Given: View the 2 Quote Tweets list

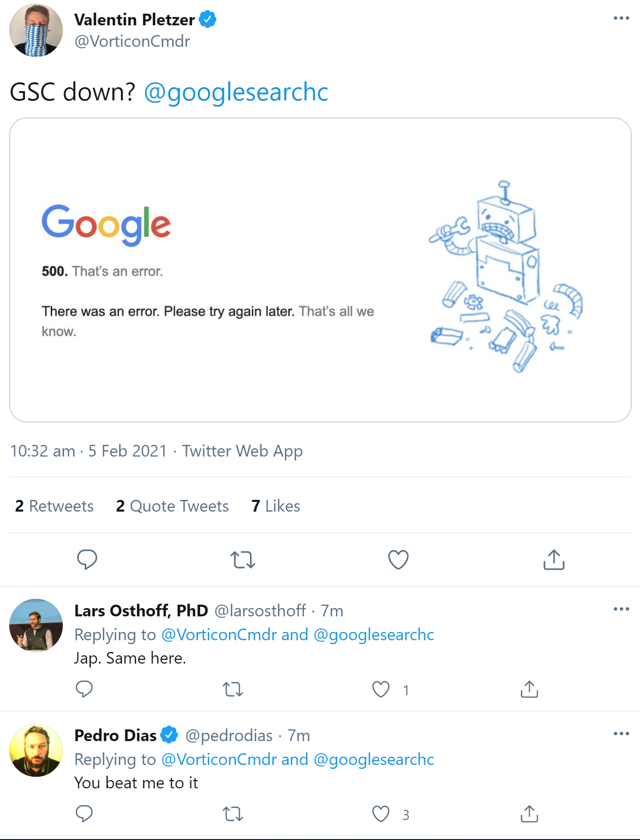Looking at the screenshot, I should click(172, 506).
